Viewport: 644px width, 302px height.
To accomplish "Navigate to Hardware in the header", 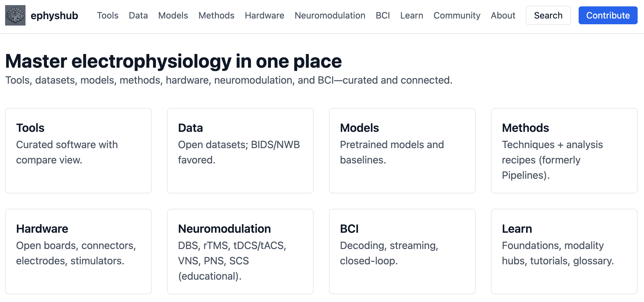I will click(x=264, y=15).
